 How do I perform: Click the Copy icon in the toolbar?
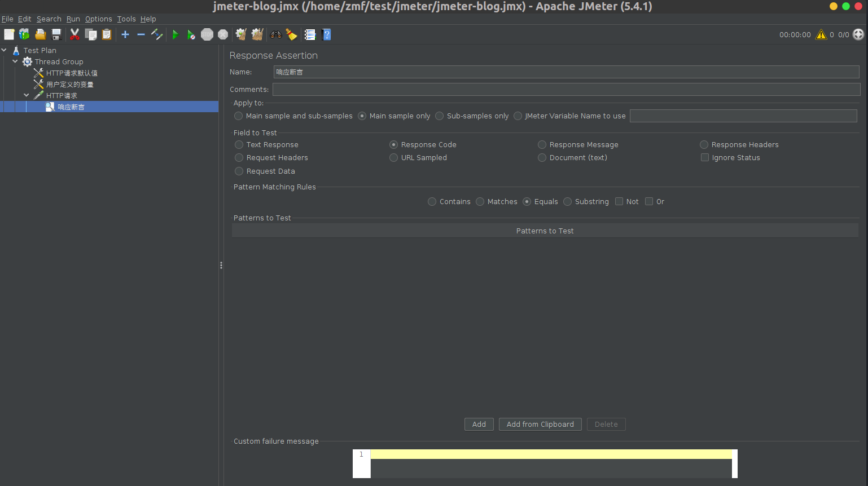coord(91,34)
